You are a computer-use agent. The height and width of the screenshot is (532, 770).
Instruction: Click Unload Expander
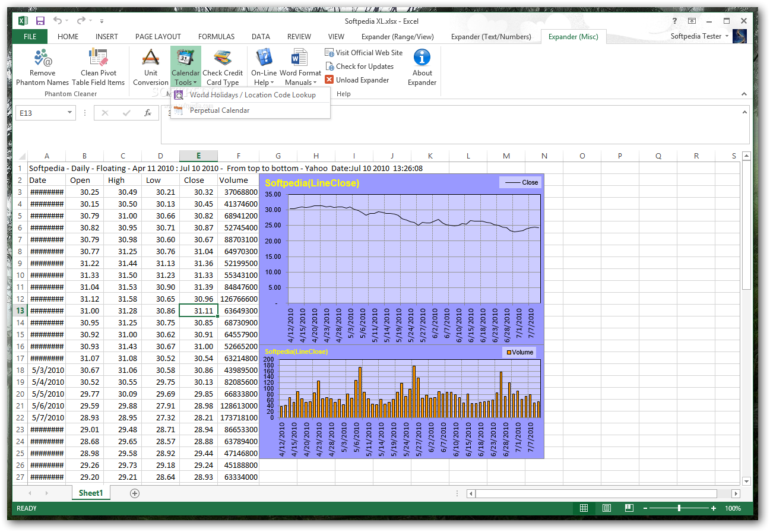pyautogui.click(x=357, y=80)
